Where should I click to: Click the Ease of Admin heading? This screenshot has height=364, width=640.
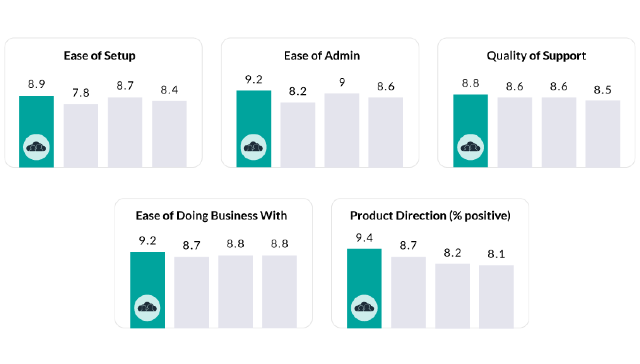[322, 56]
